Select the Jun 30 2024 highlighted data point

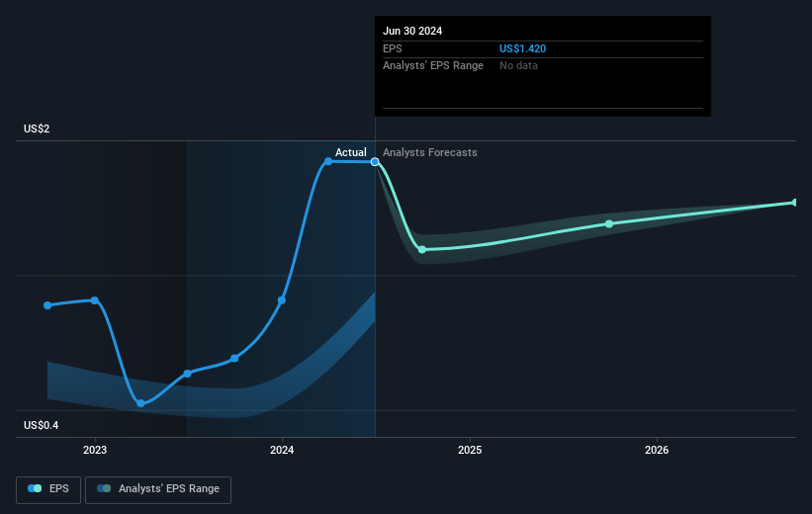point(375,162)
